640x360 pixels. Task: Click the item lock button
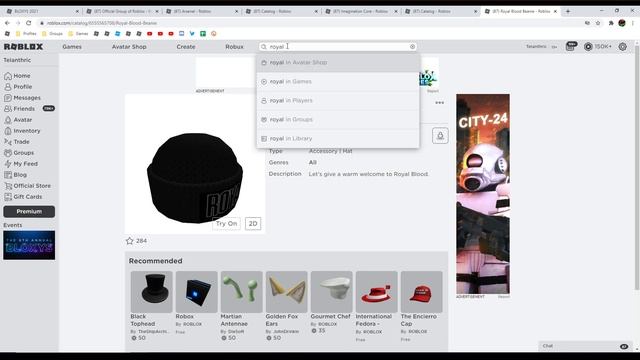440,136
